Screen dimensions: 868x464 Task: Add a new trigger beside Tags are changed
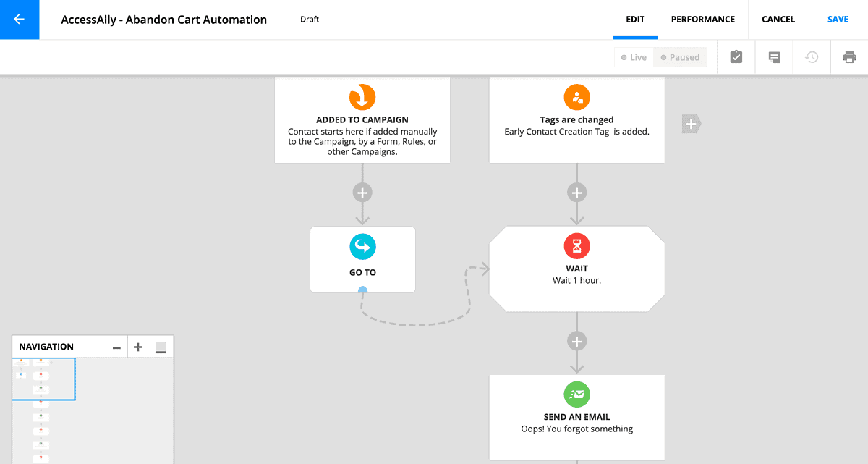click(x=691, y=123)
